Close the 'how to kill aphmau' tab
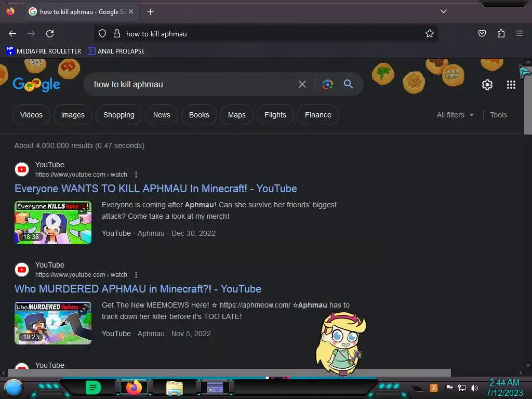532x399 pixels. coord(131,11)
